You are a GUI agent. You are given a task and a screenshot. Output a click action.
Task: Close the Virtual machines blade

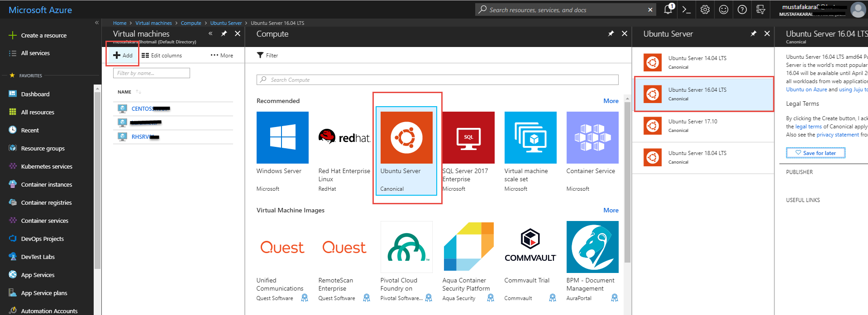coord(238,33)
